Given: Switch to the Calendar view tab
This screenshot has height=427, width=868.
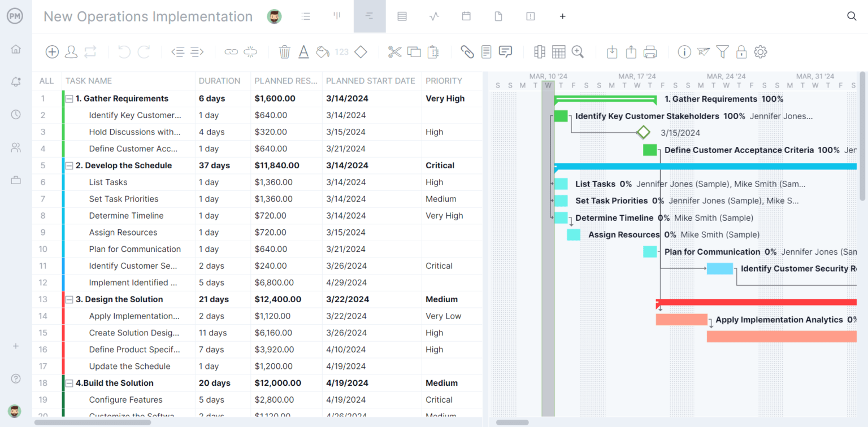Looking at the screenshot, I should click(466, 16).
